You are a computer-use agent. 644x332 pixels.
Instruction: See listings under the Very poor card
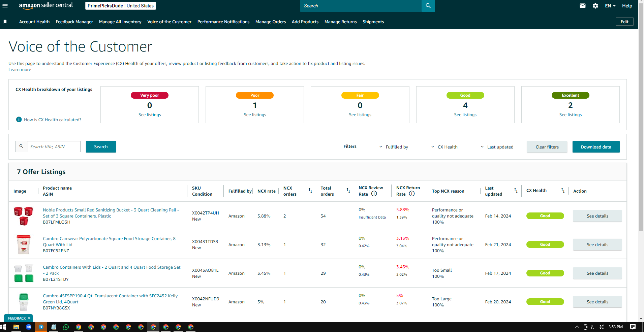tap(150, 115)
